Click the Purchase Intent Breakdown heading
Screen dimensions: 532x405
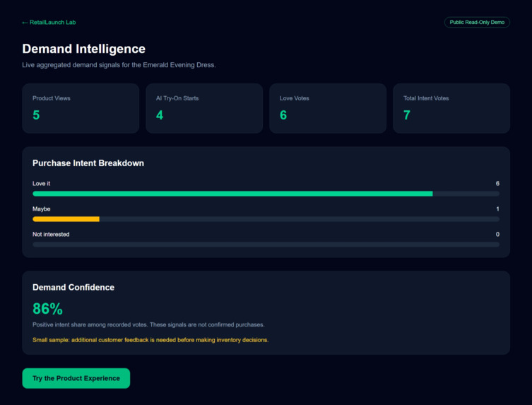tap(88, 163)
